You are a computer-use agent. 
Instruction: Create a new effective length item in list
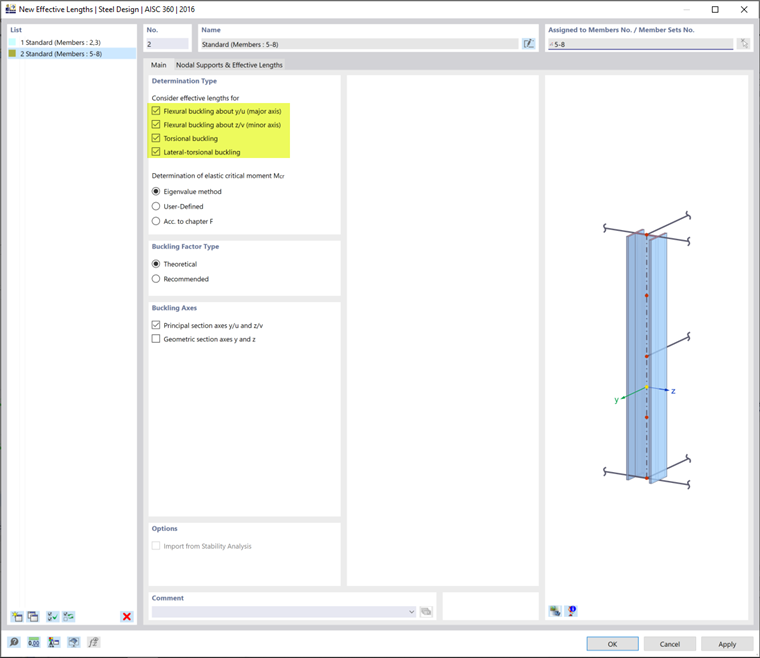point(17,616)
